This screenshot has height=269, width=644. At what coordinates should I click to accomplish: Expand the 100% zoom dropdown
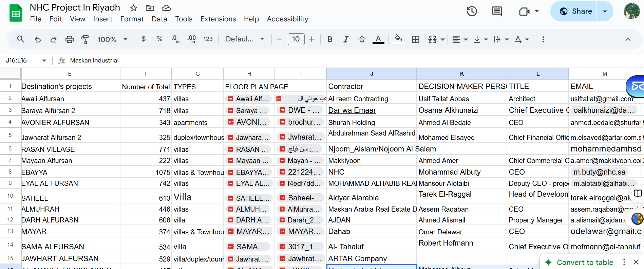point(112,39)
